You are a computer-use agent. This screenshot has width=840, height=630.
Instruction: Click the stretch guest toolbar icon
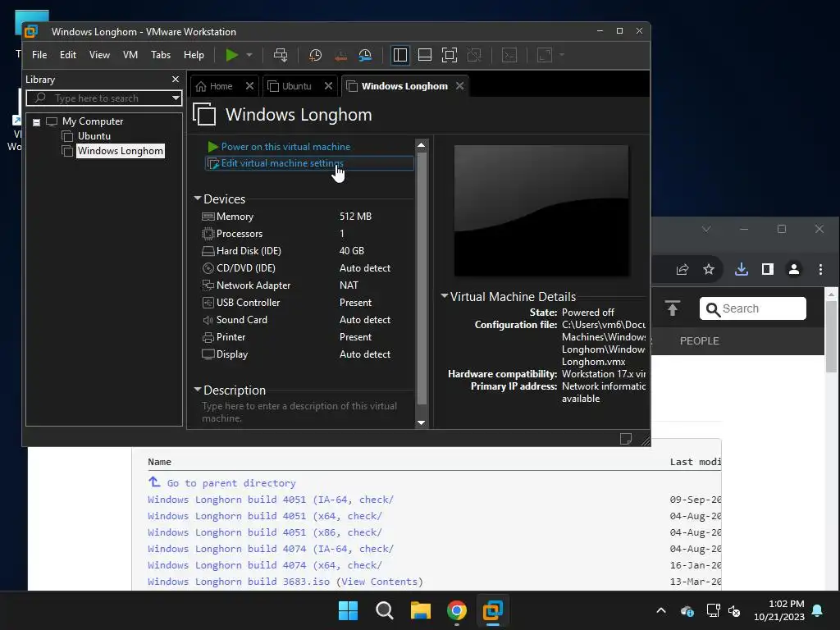[545, 55]
